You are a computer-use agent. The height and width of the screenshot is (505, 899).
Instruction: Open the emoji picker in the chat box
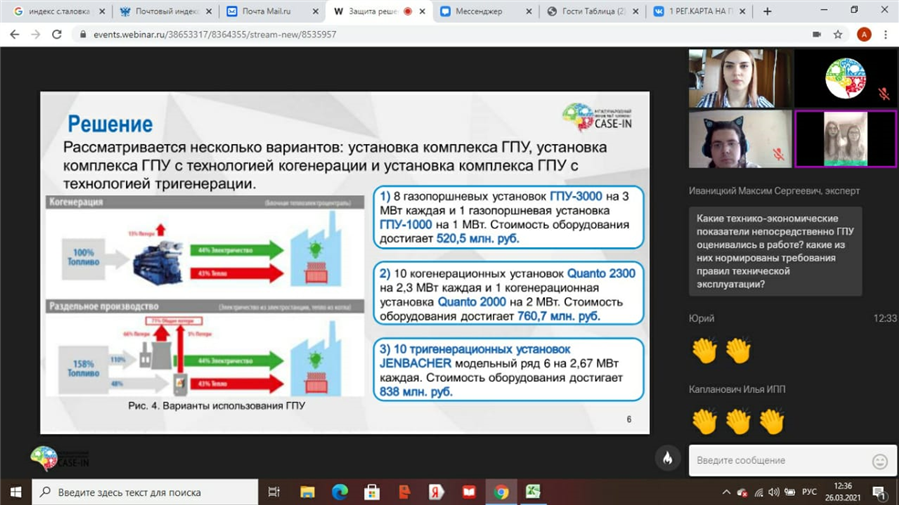pos(880,461)
